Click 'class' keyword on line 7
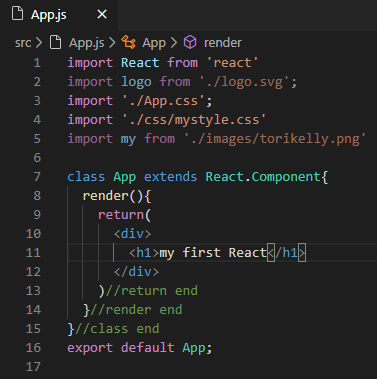Viewport: 377px width, 379px height. [x=86, y=177]
